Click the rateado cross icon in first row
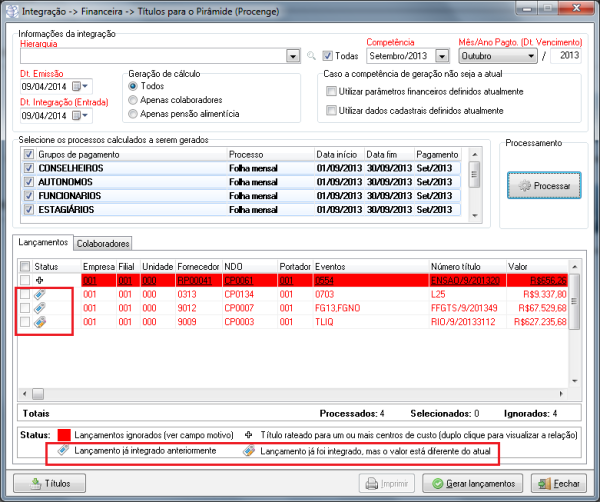 tap(42, 282)
